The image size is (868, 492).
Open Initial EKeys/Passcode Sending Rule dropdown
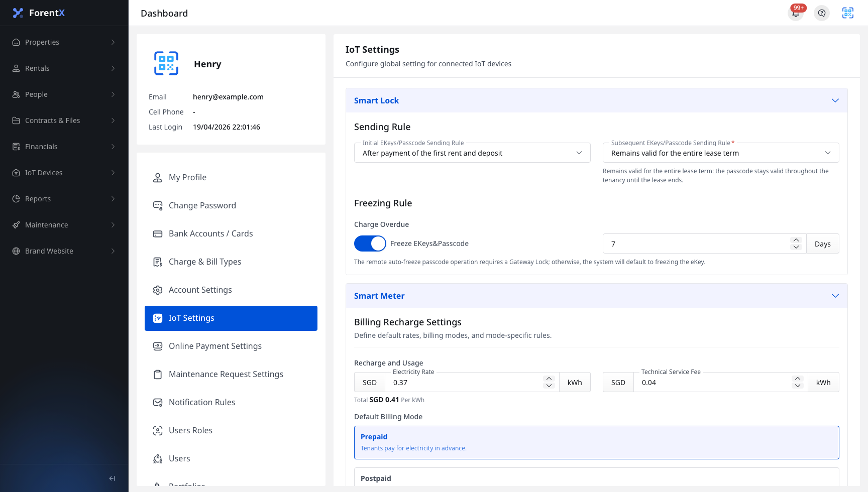point(472,153)
